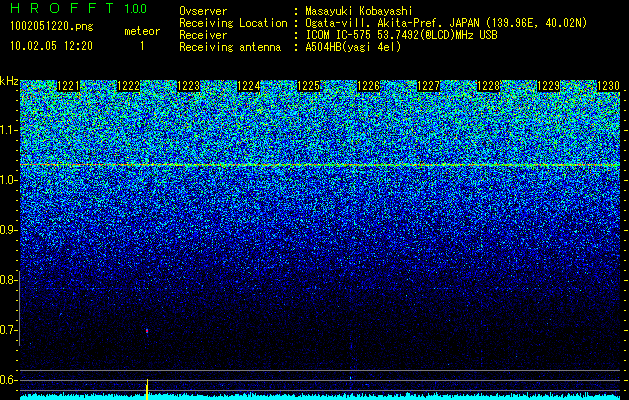The width and height of the screenshot is (629, 400).
Task: Click the 0.7 frequency axis label
Action: [8, 330]
